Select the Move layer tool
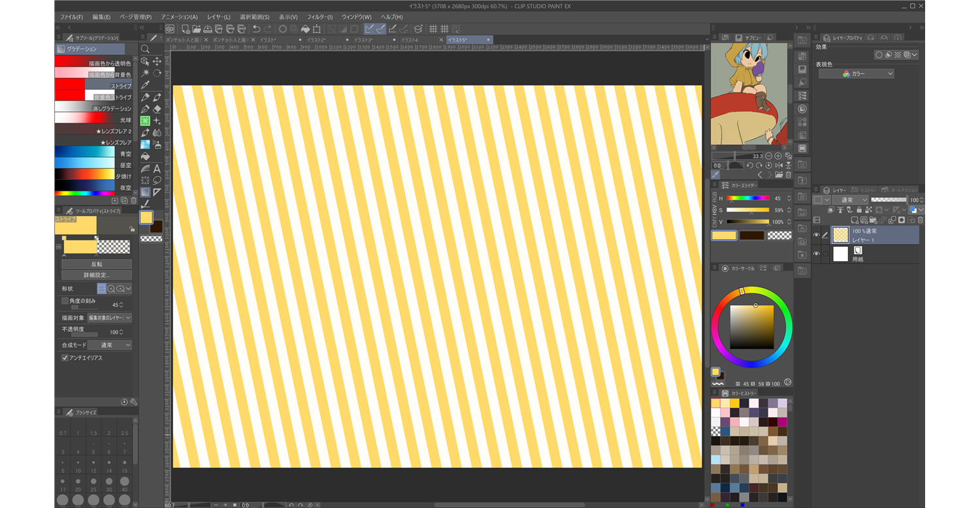This screenshot has width=980, height=508. (157, 61)
